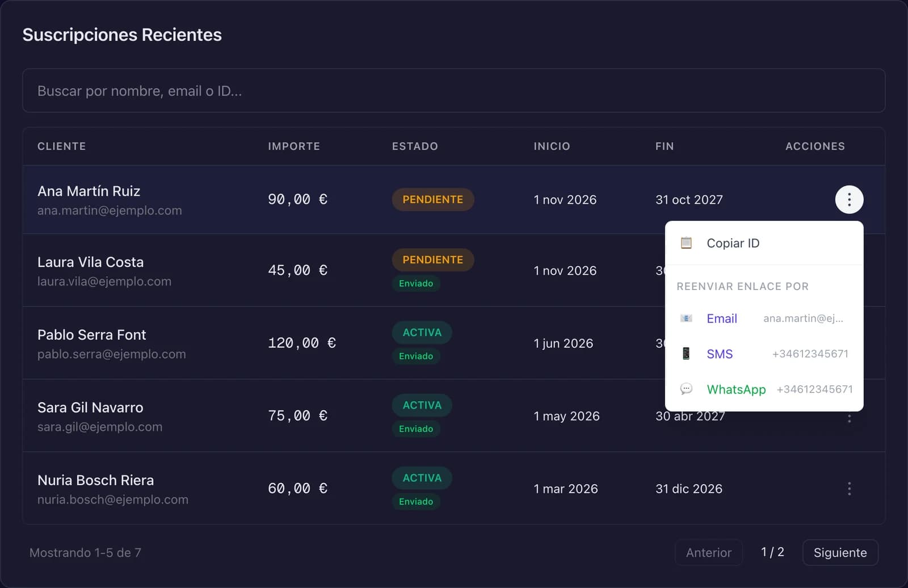Click start date 1 jun 2026
Viewport: 908px width, 588px height.
pos(563,343)
